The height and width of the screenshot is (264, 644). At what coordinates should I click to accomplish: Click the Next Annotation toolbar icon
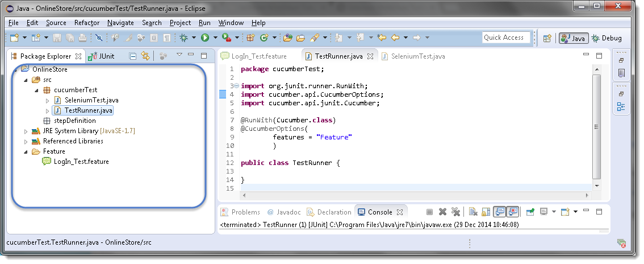point(339,38)
